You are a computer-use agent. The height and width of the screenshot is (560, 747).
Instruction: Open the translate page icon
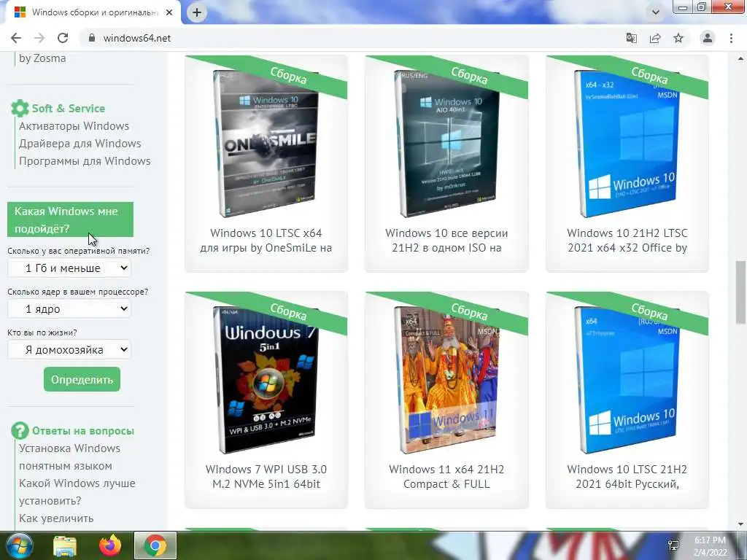click(x=631, y=38)
